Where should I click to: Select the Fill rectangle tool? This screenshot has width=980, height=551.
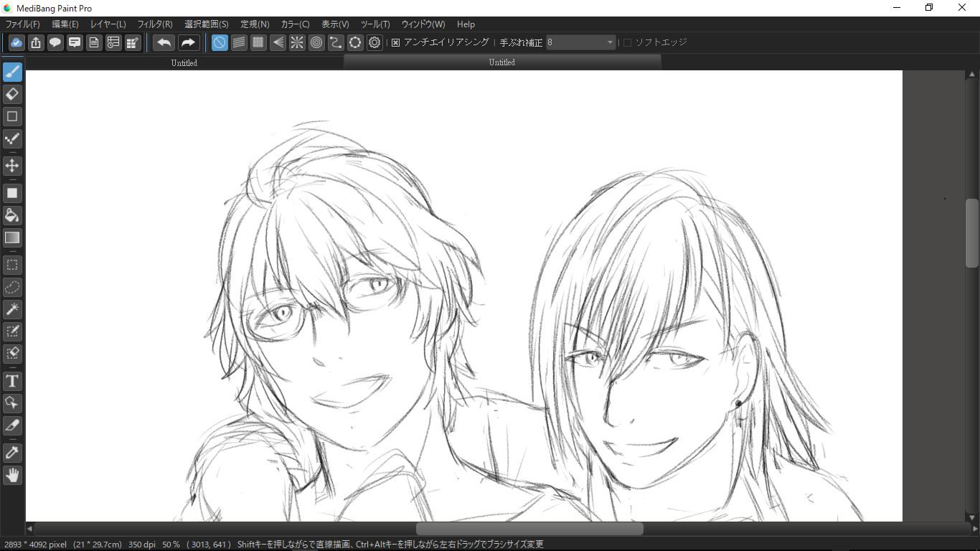pyautogui.click(x=12, y=193)
